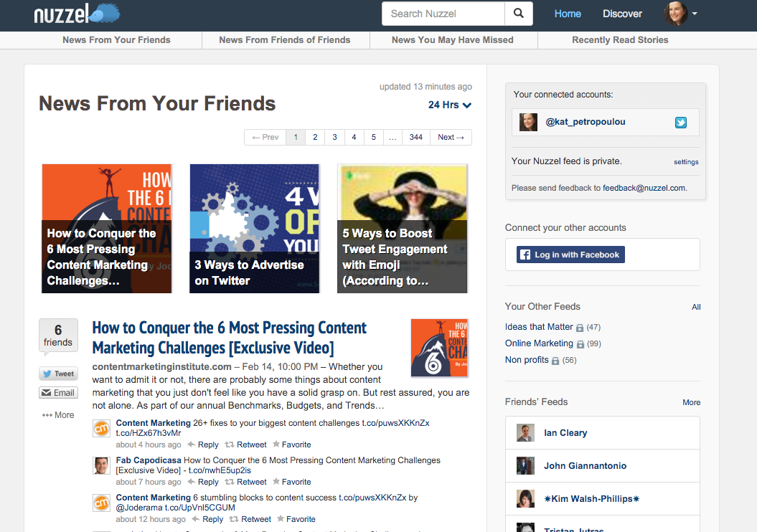The image size is (757, 532).
Task: Switch to News From Your Friends tab
Action: [x=116, y=40]
